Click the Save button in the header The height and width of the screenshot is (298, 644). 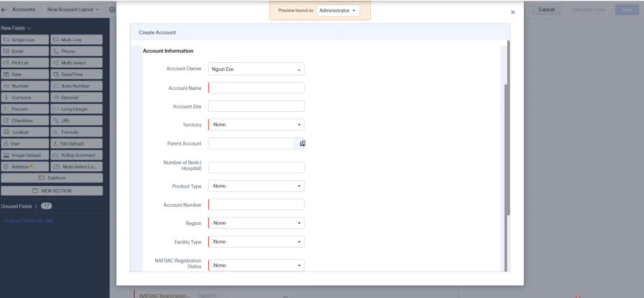coord(627,10)
